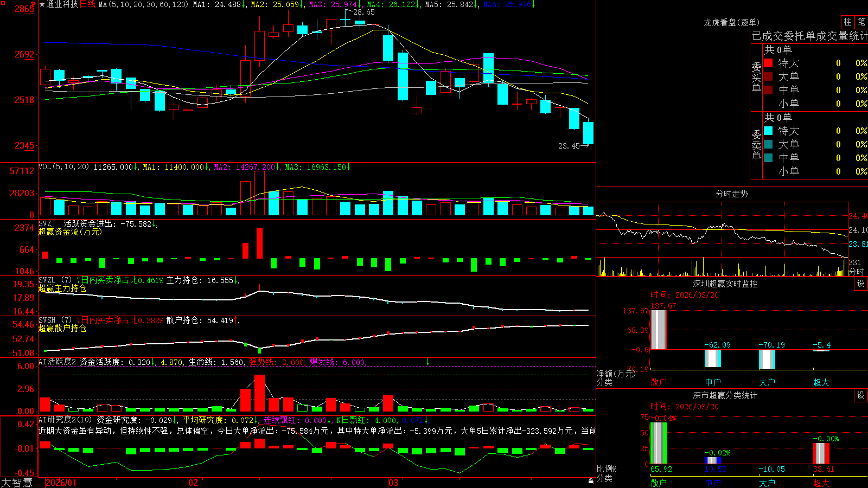Click the SVZL (7) indicator name
This screenshot has height=488, width=868.
click(x=55, y=280)
